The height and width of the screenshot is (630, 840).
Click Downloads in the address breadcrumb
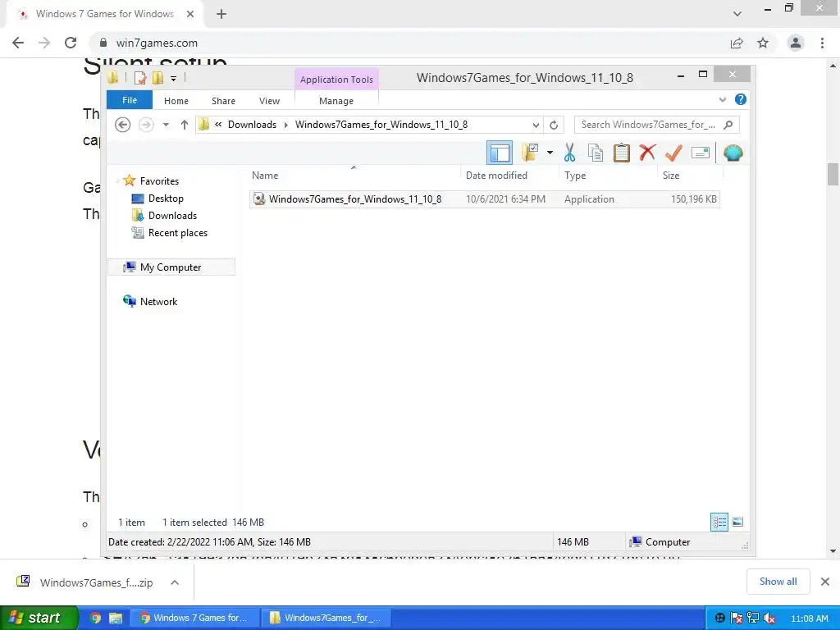click(x=253, y=125)
